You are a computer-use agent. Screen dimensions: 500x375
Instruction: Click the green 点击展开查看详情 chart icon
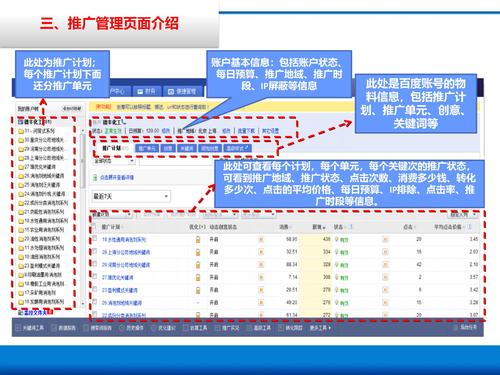(95, 177)
